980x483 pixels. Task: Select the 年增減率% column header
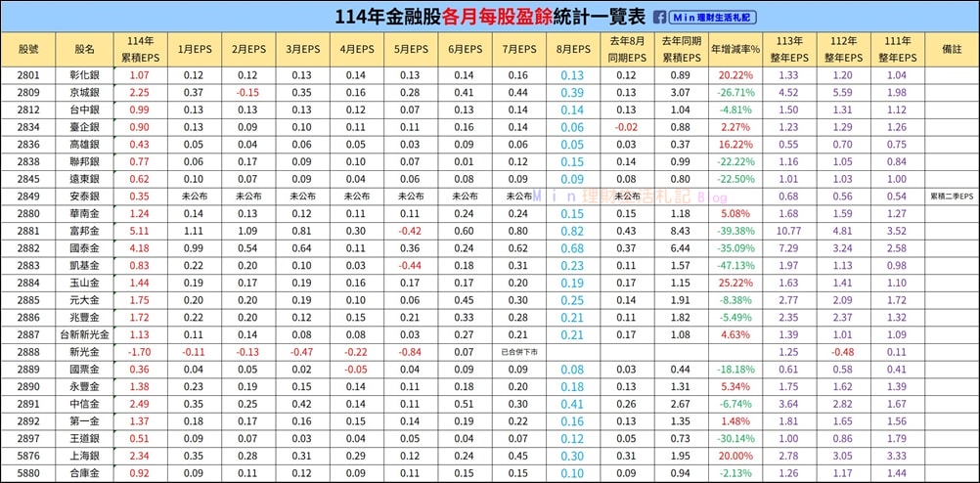735,49
